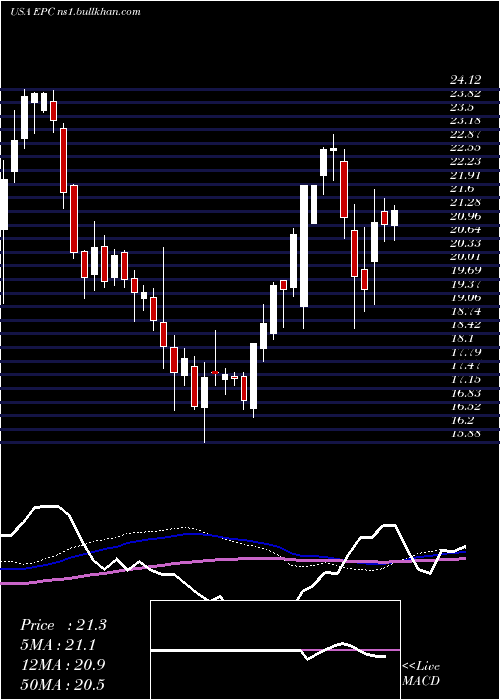Click the '50MA : 20.5' readout
The image size is (500, 700).
coord(63,685)
